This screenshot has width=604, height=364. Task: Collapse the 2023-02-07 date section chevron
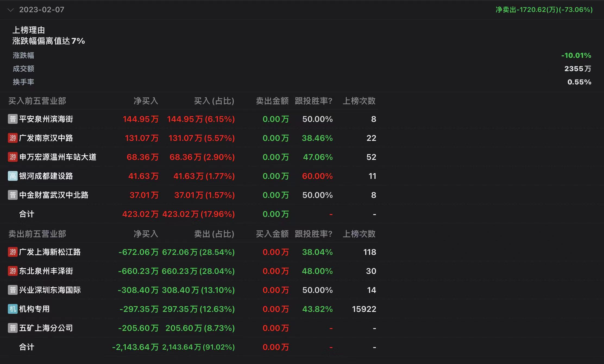click(11, 10)
